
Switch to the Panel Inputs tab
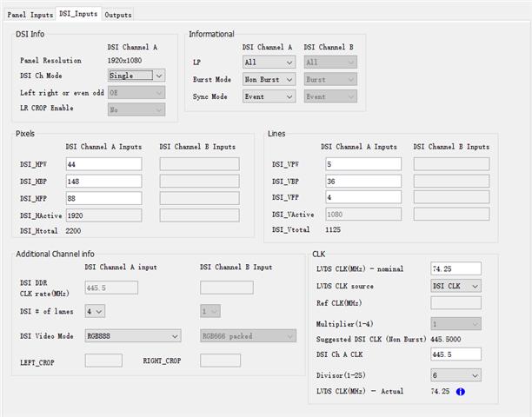30,15
